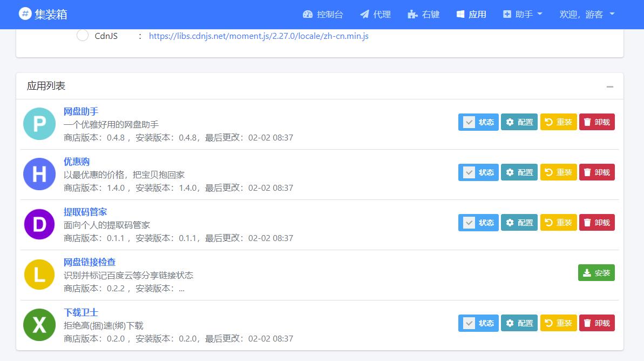Click the L icon for 网盘链接检查

[x=39, y=275]
